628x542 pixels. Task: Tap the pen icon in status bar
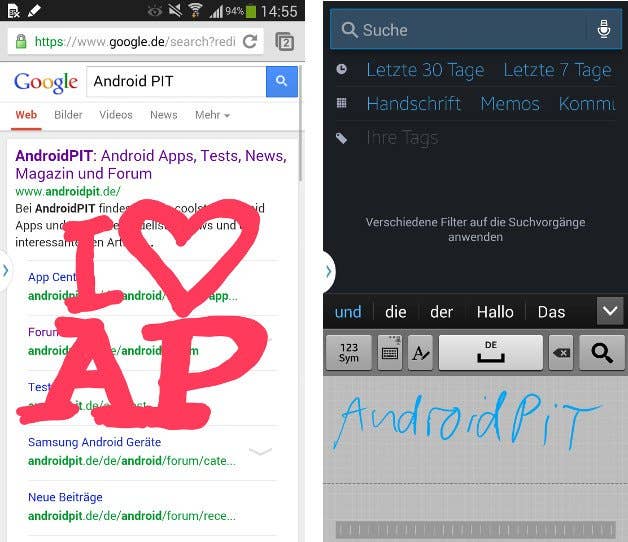pos(34,11)
